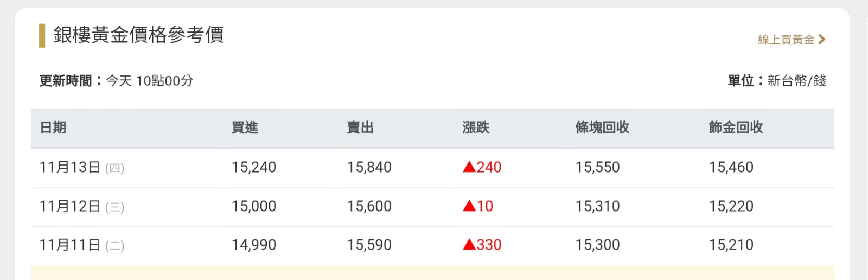The width and height of the screenshot is (868, 280).
Task: Select the 飾金回收 column header
Action: pos(736,128)
